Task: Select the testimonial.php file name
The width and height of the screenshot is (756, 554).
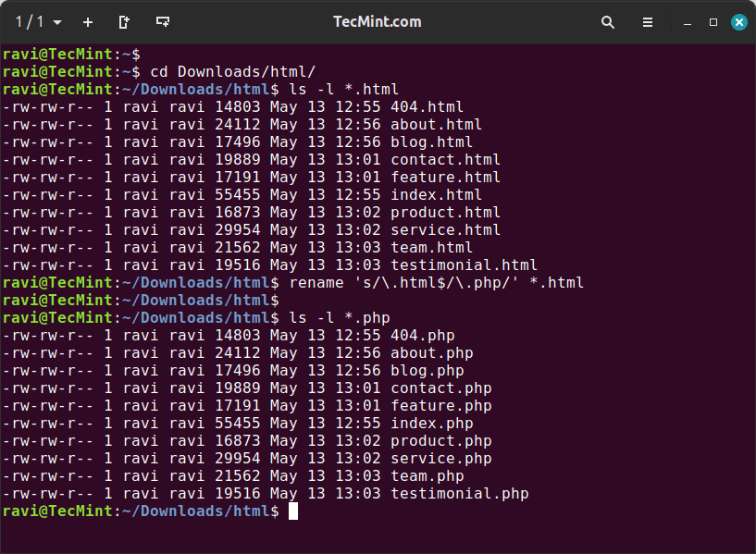Action: 460,494
